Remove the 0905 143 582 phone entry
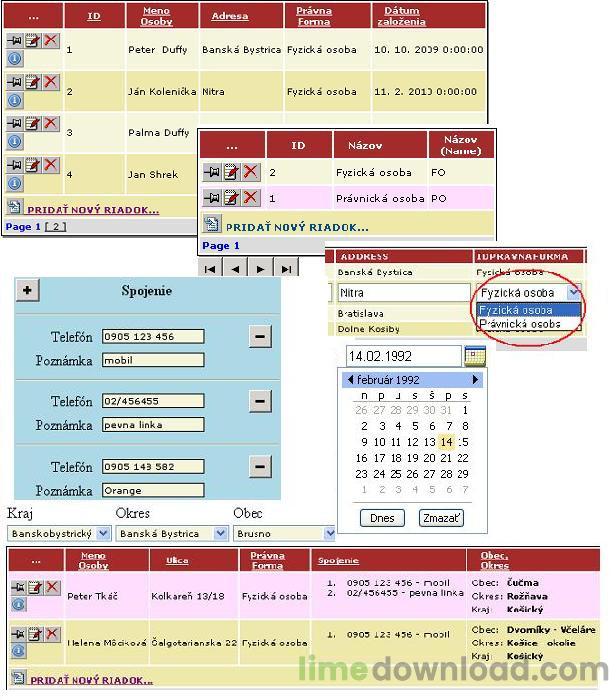Image resolution: width=616 pixels, height=700 pixels. (x=260, y=467)
